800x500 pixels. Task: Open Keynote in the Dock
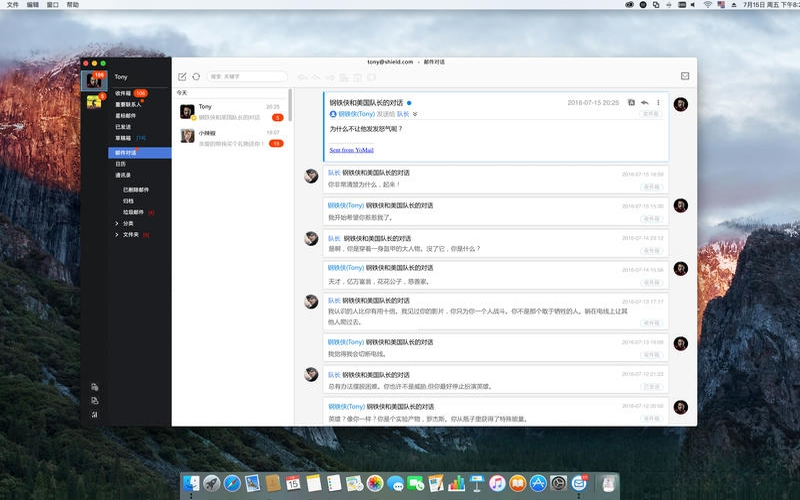click(477, 483)
